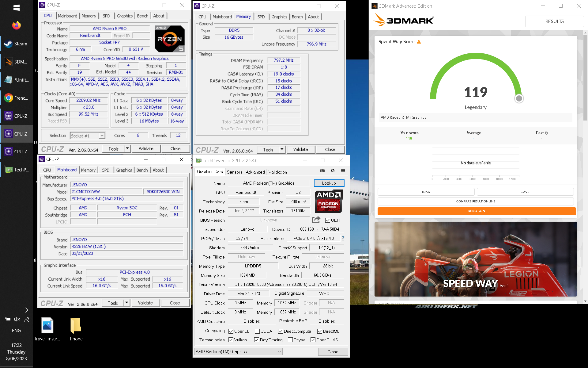Image resolution: width=588 pixels, height=368 pixels.
Task: Take GPU-Z screenshot with camera icon
Action: (322, 171)
